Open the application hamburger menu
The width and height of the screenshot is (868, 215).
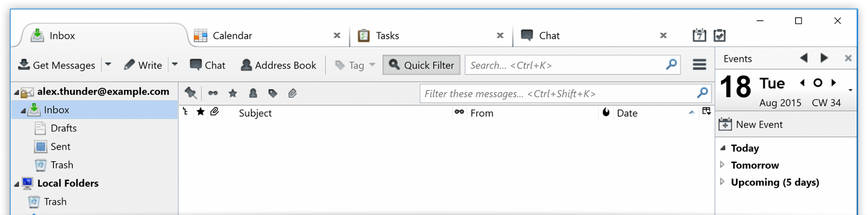pos(699,65)
